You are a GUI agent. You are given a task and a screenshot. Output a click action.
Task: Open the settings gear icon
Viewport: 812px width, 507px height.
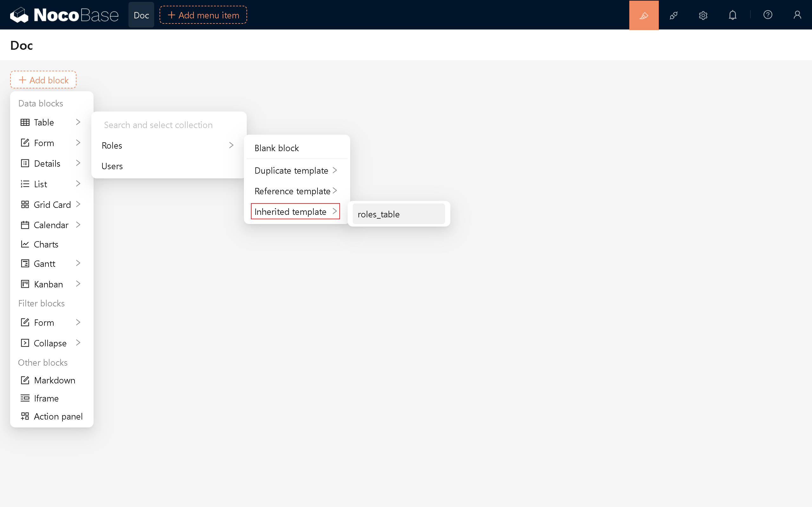(x=703, y=15)
